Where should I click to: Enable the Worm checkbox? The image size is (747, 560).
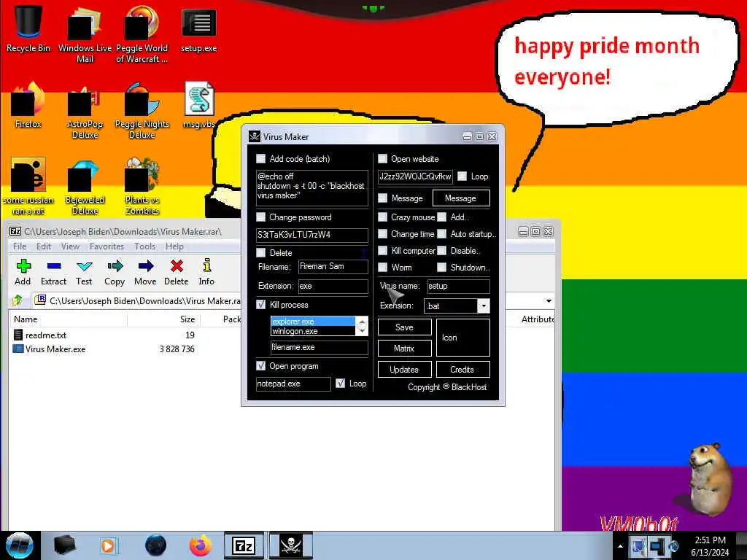coord(382,267)
